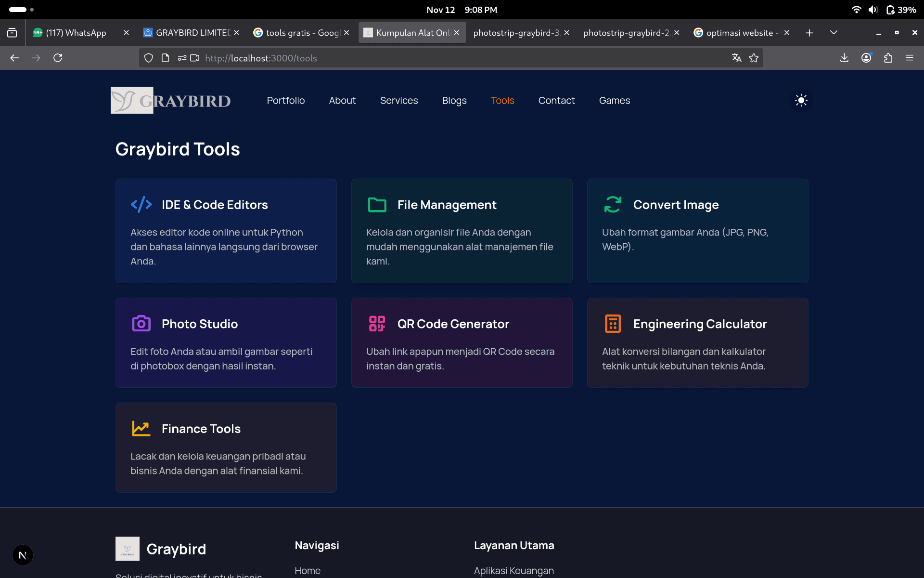This screenshot has width=924, height=578.
Task: Click the Aplikasi Keuangan footer link
Action: tap(513, 570)
